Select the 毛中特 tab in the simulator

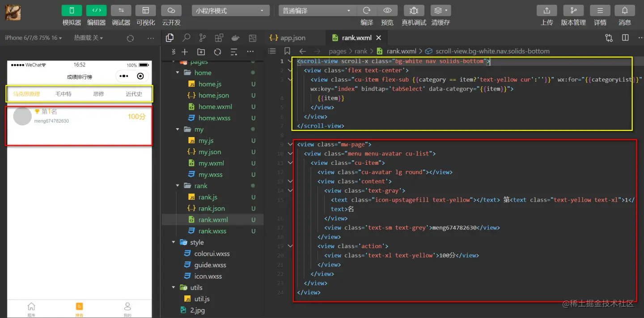coord(63,94)
